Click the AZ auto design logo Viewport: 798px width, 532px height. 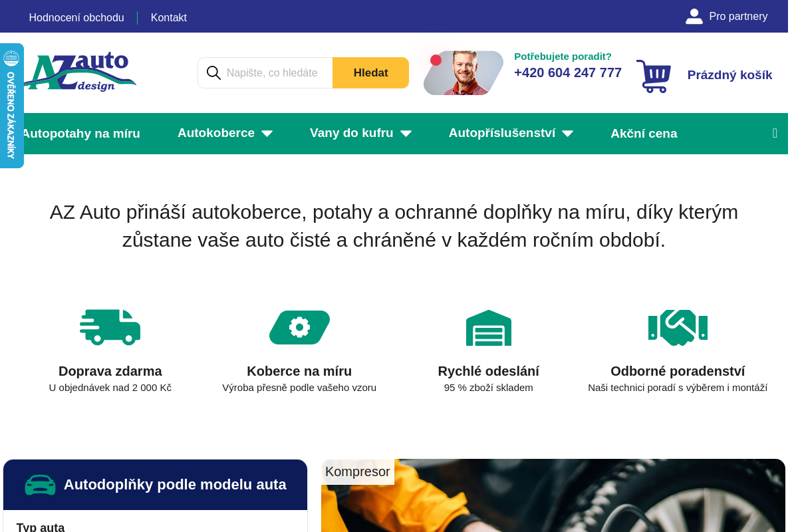tap(80, 71)
